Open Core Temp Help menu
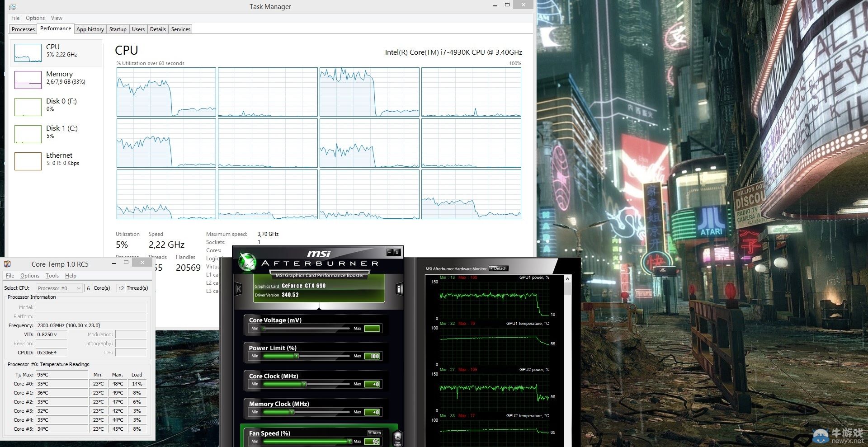This screenshot has height=447, width=868. pyautogui.click(x=71, y=276)
